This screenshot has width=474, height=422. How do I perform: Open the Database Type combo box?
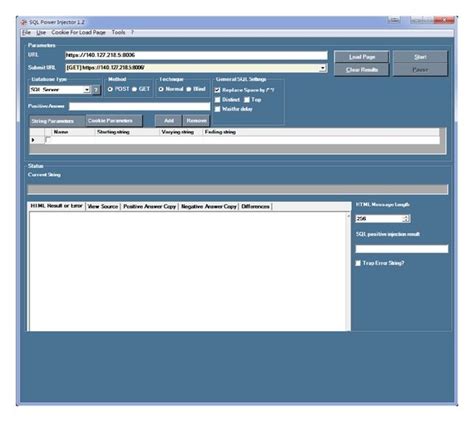[x=60, y=90]
